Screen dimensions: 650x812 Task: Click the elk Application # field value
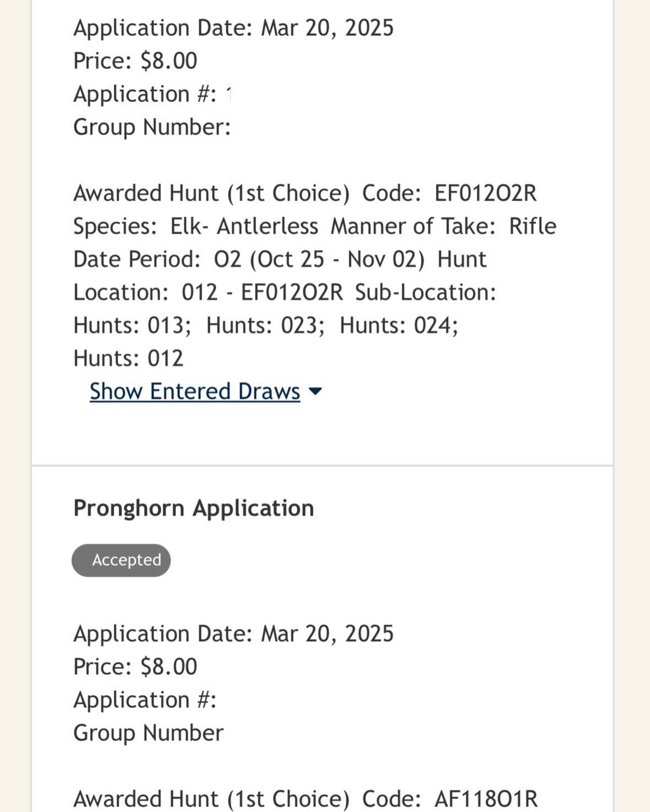click(228, 94)
